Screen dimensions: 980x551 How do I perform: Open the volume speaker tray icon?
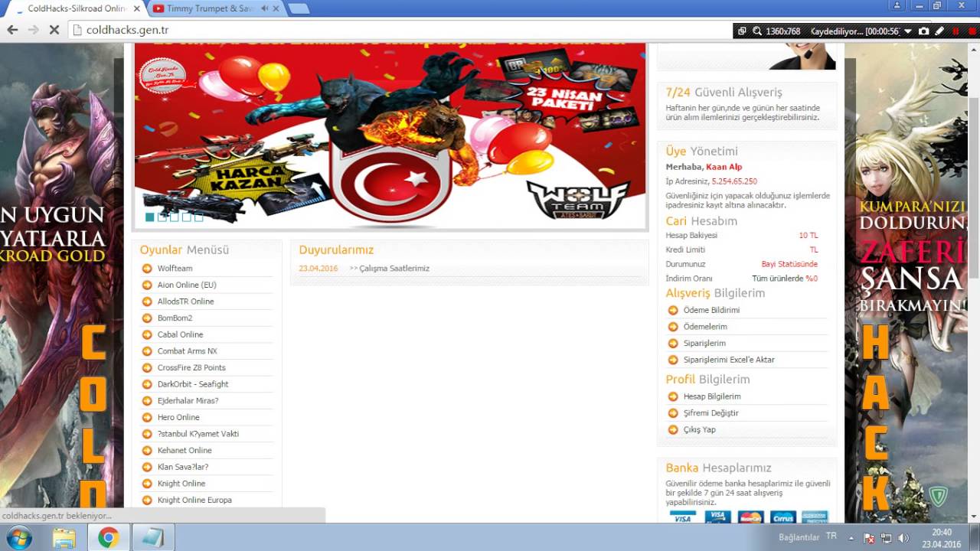(x=903, y=538)
